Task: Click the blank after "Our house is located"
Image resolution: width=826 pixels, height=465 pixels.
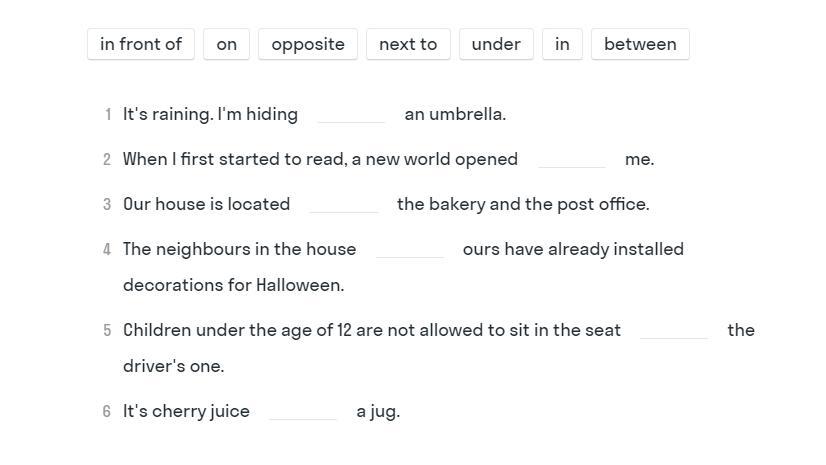Action: coord(344,204)
